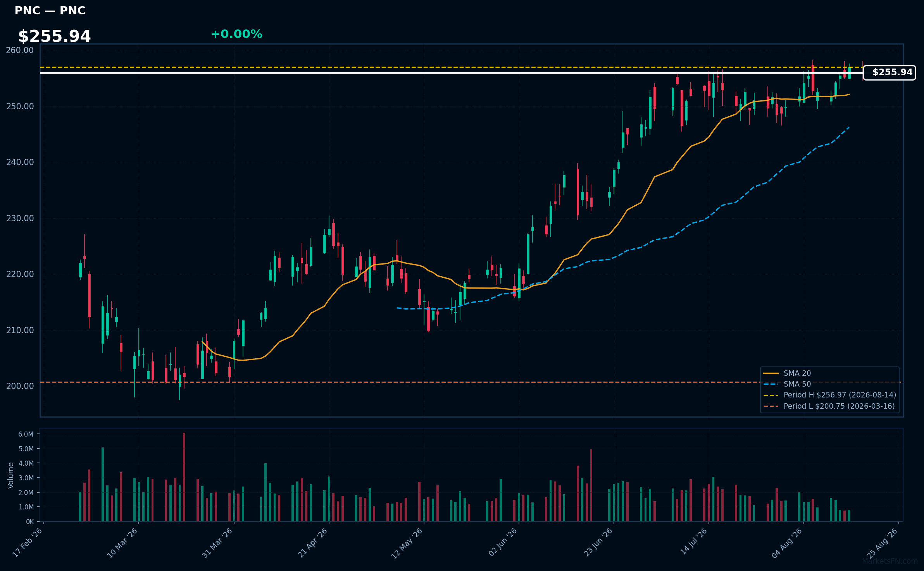Click the Volume axis title
The image size is (924, 571).
tap(11, 475)
